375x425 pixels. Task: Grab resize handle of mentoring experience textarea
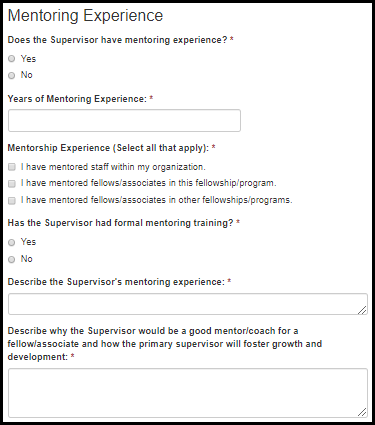[x=363, y=310]
